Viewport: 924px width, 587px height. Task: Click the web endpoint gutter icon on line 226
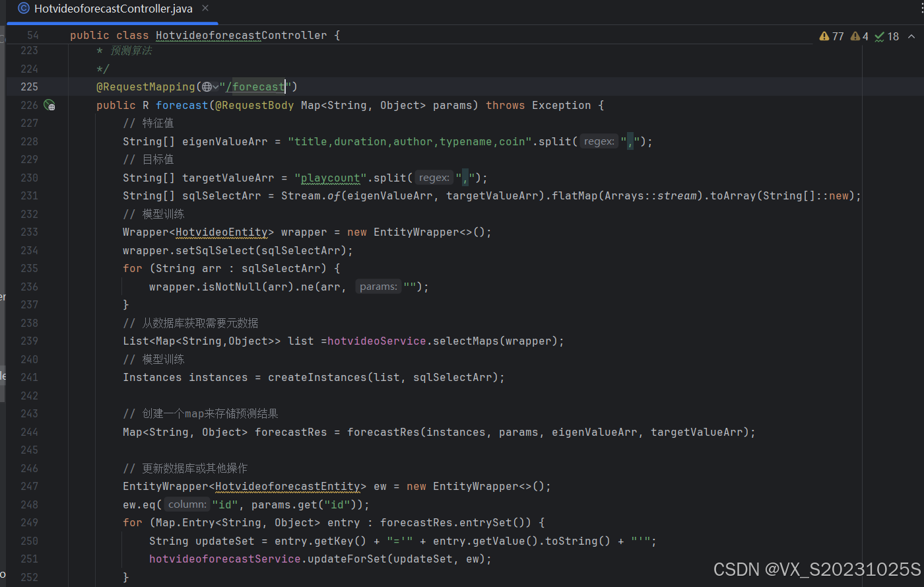coord(49,105)
